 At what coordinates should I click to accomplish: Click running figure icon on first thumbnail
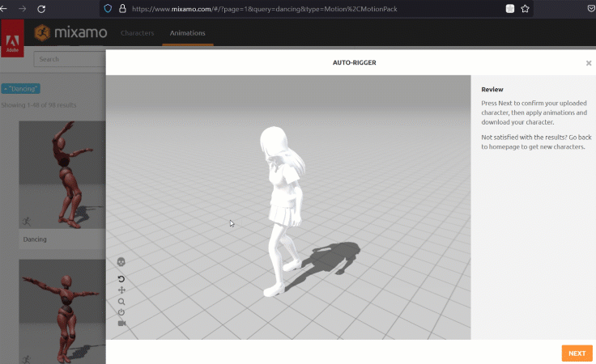pos(26,222)
